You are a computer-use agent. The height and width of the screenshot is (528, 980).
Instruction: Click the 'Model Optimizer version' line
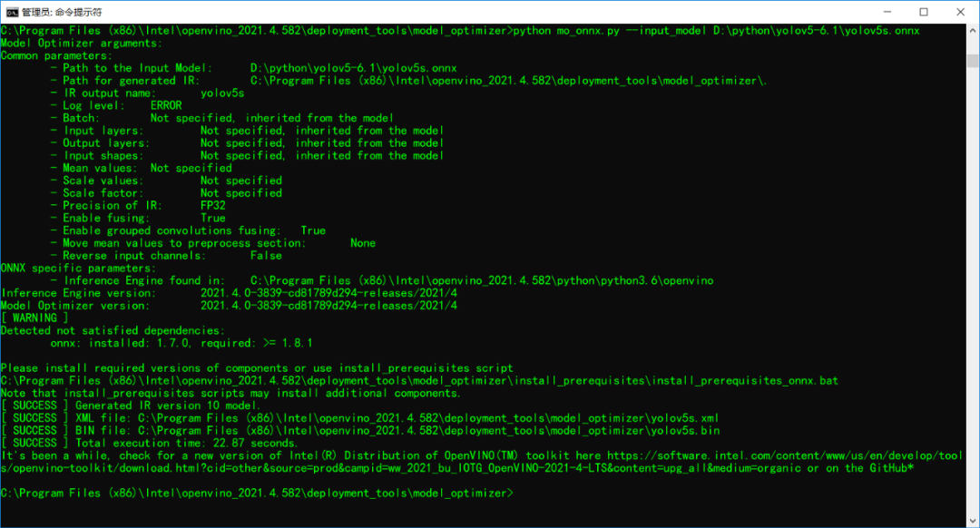click(229, 306)
